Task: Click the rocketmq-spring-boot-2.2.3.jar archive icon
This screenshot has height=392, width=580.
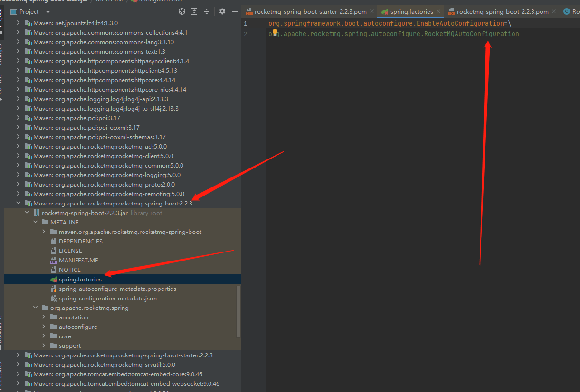Action: pyautogui.click(x=37, y=213)
